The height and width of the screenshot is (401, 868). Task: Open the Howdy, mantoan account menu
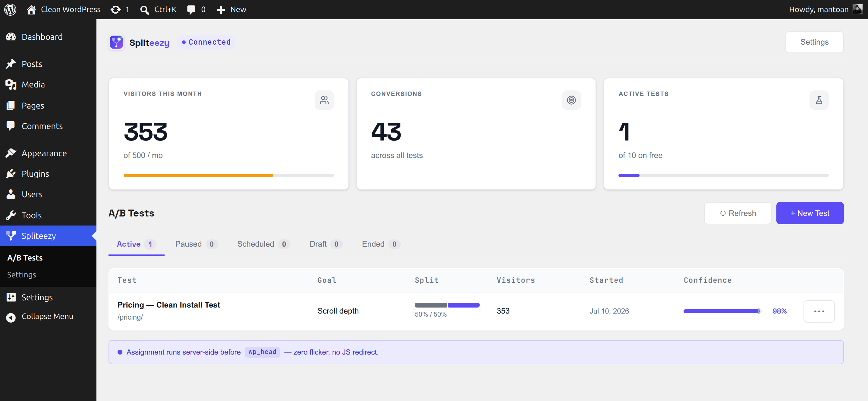(826, 9)
